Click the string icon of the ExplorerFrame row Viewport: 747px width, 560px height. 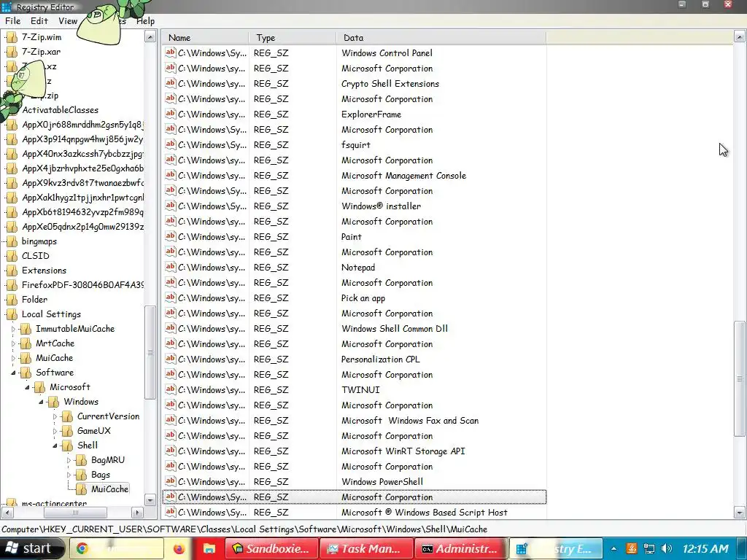click(170, 114)
